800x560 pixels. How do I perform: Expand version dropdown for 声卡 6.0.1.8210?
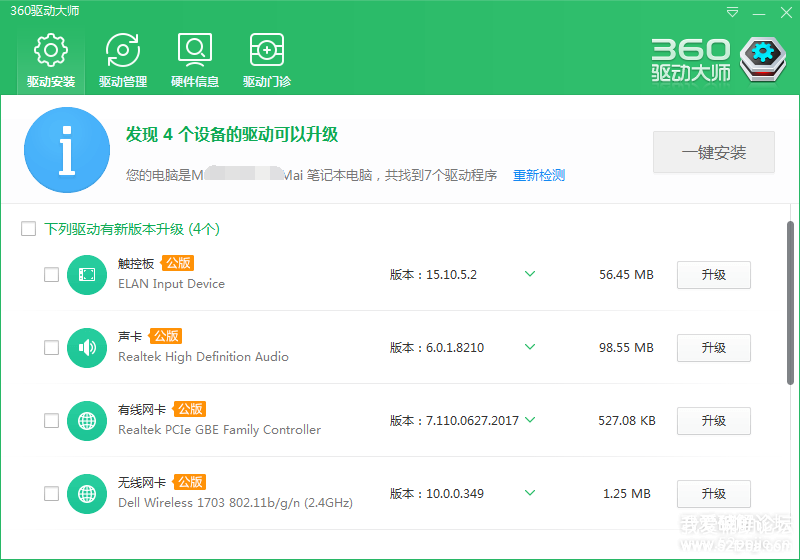(530, 347)
